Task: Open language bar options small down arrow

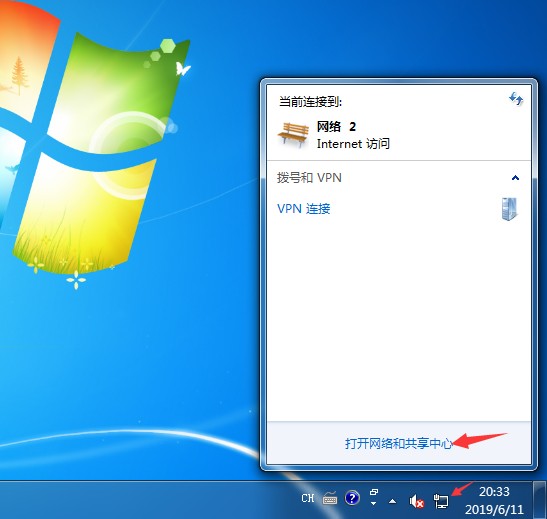Action: point(374,503)
